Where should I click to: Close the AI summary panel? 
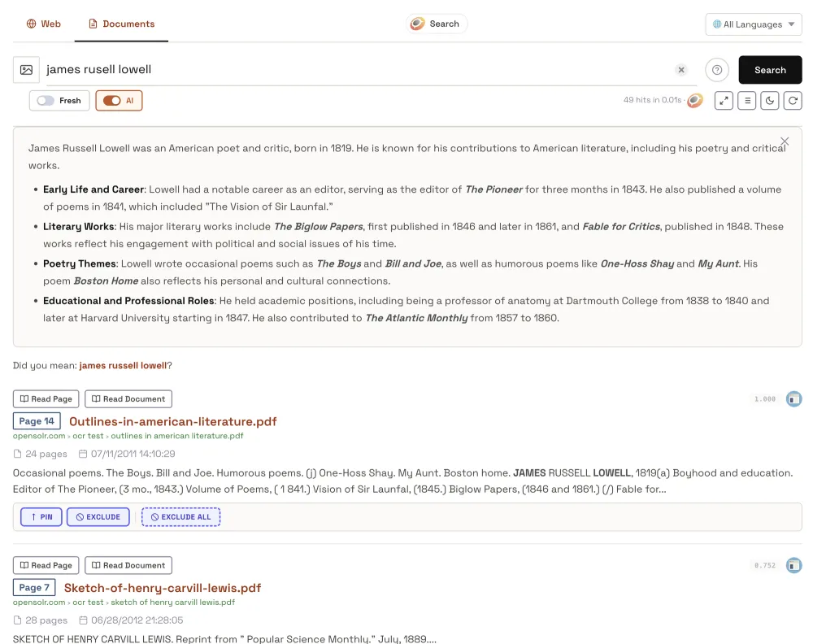coord(785,141)
